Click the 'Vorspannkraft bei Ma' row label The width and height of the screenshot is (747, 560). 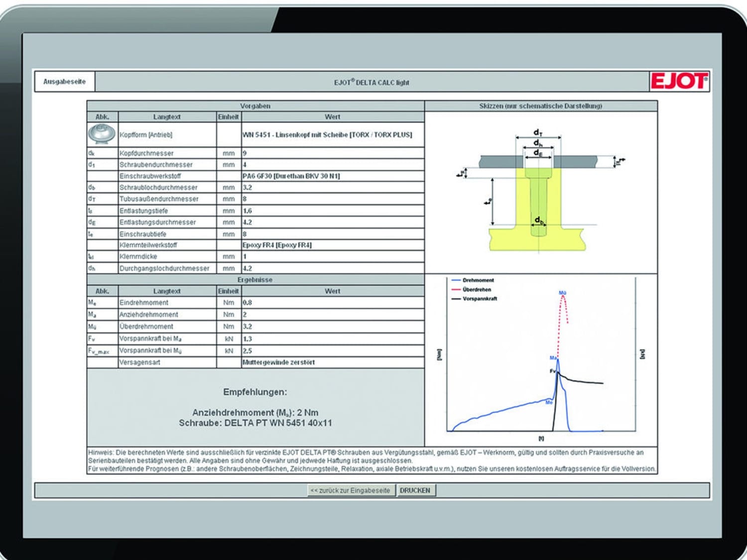(x=150, y=338)
